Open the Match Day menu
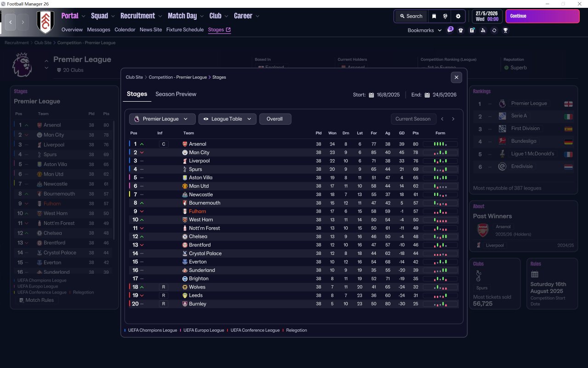 tap(186, 16)
